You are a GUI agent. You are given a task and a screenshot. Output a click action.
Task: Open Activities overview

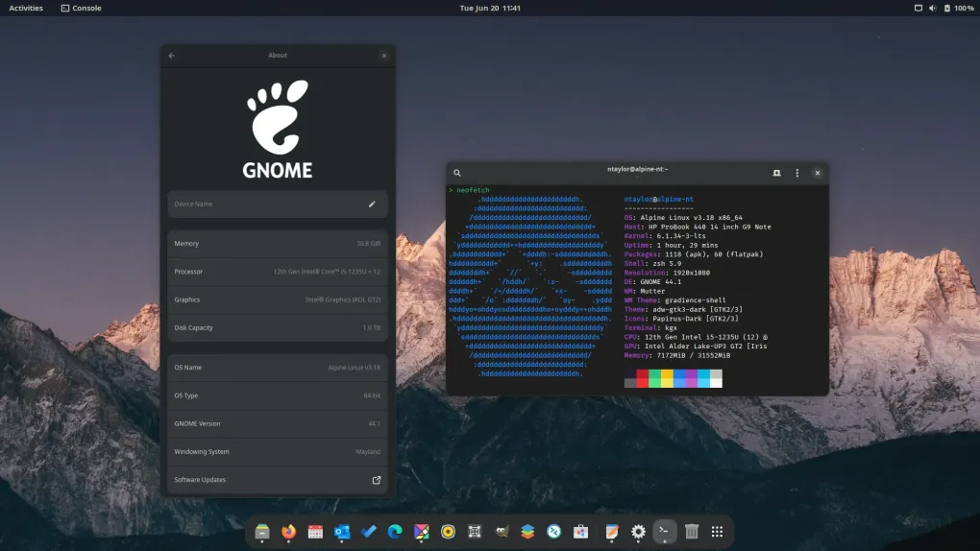pyautogui.click(x=26, y=8)
